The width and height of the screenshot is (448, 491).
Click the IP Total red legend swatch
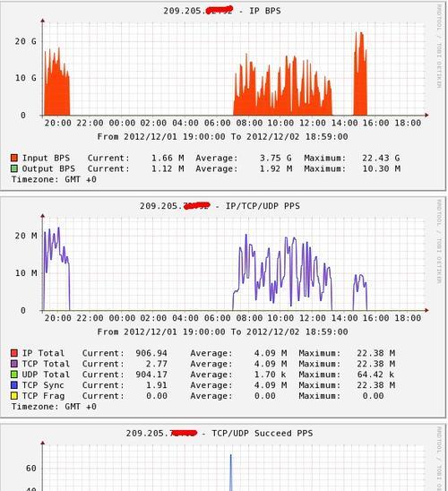tap(14, 353)
